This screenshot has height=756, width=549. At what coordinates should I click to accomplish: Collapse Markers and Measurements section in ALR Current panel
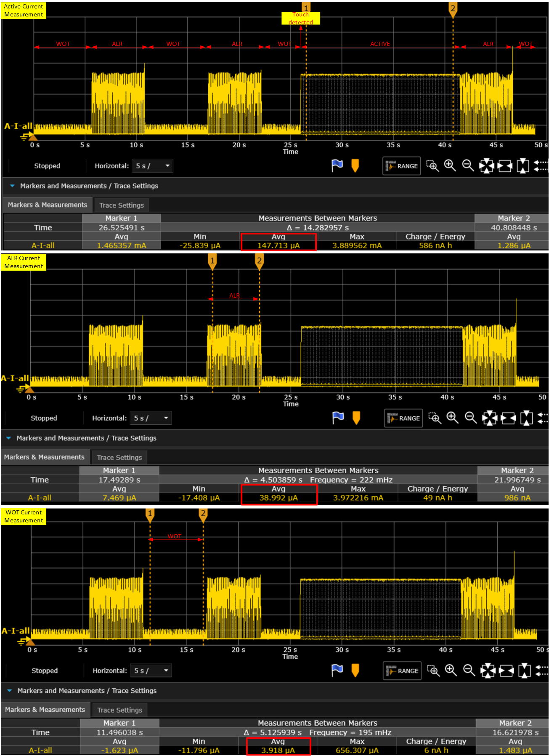(x=8, y=438)
